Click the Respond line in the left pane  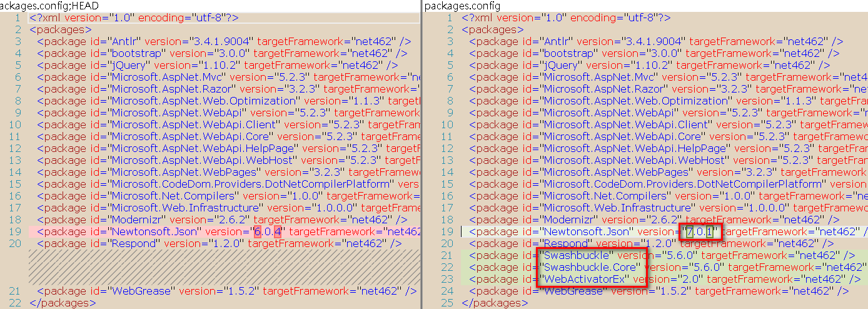[219, 244]
